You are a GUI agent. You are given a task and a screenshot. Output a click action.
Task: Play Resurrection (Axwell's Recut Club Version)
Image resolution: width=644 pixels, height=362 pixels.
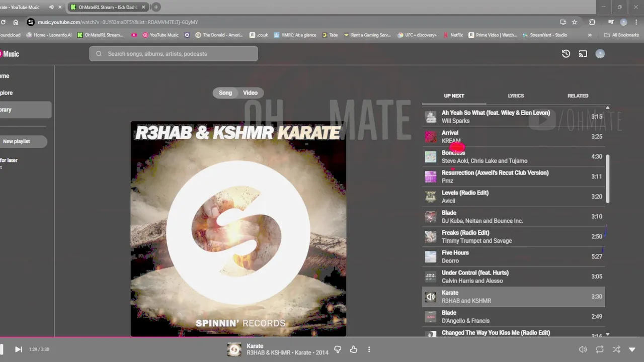[x=513, y=176]
